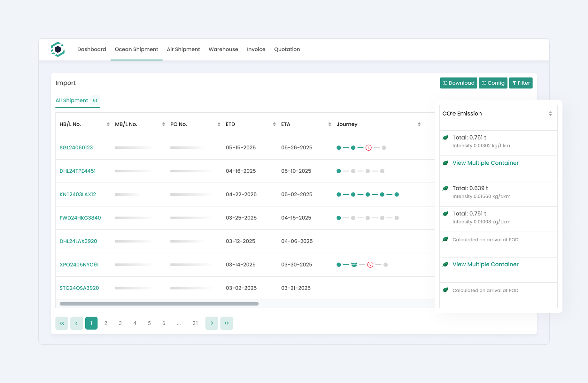The image size is (588, 383).
Task: Click the red clock icon in SGL24060123 journey
Action: point(368,148)
